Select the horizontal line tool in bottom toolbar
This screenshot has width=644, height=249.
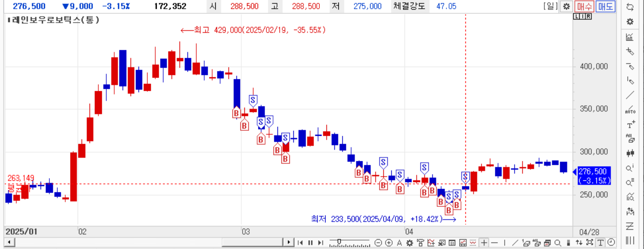click(494, 242)
